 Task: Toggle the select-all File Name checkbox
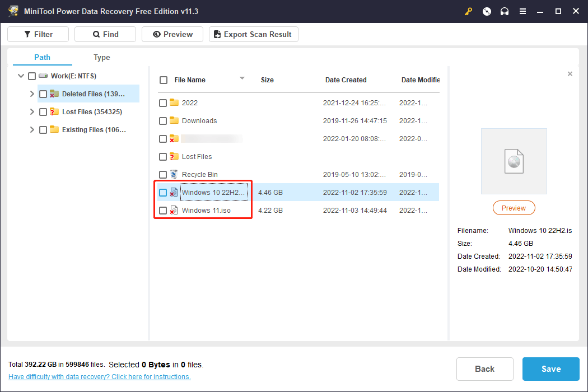(164, 80)
